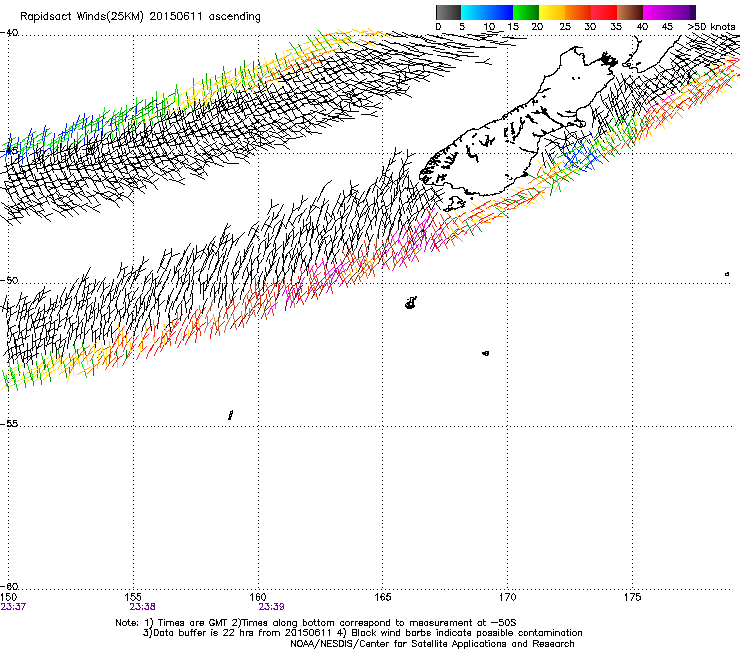Click the '160' longitude axis label

pyautogui.click(x=258, y=597)
